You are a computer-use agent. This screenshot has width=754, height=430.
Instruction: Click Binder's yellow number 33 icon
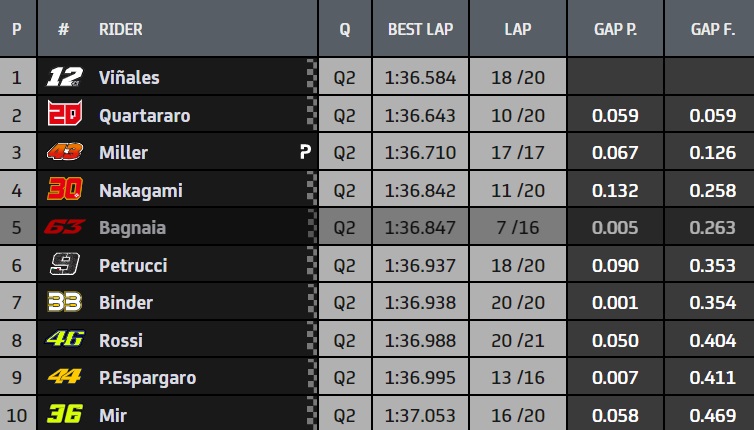click(63, 302)
